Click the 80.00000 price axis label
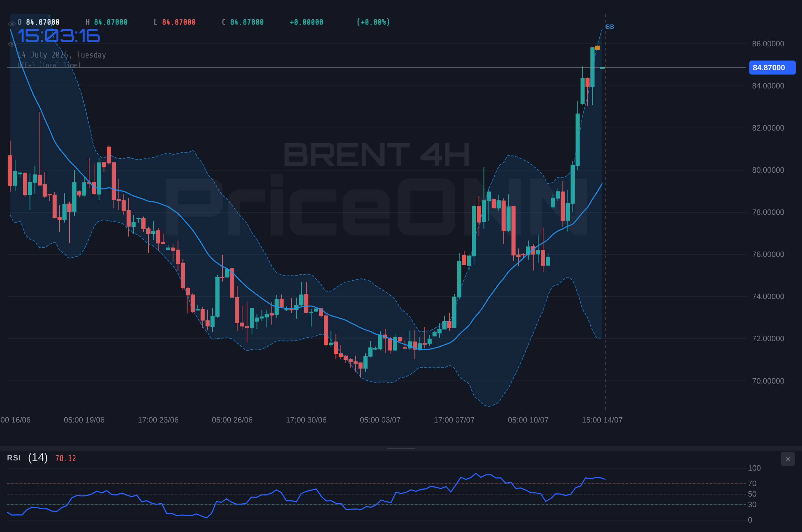Image resolution: width=802 pixels, height=532 pixels. tap(768, 170)
